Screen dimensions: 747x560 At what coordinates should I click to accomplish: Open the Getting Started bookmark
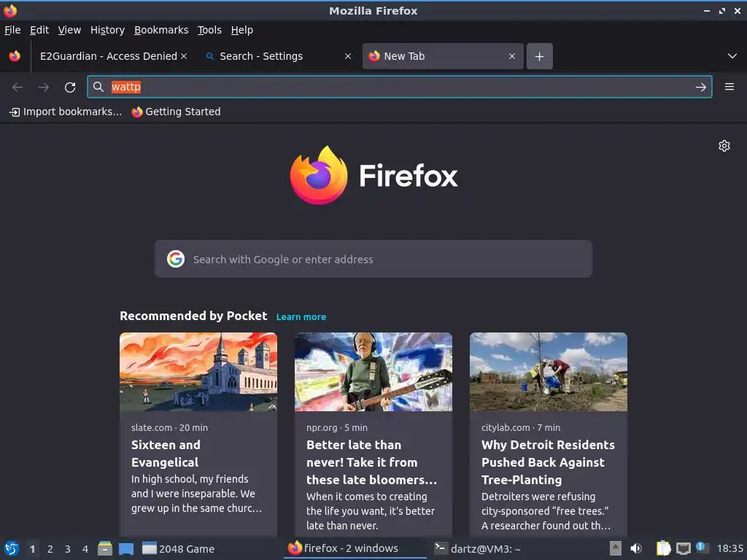point(177,112)
